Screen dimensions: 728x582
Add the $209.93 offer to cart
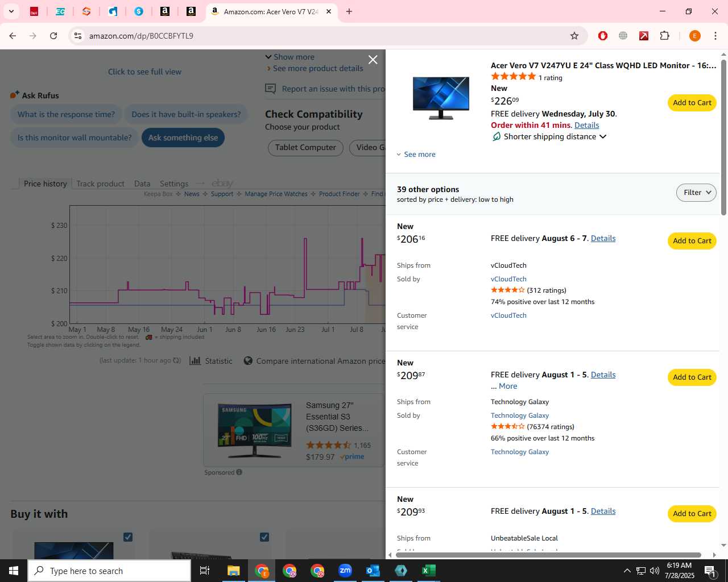point(692,514)
